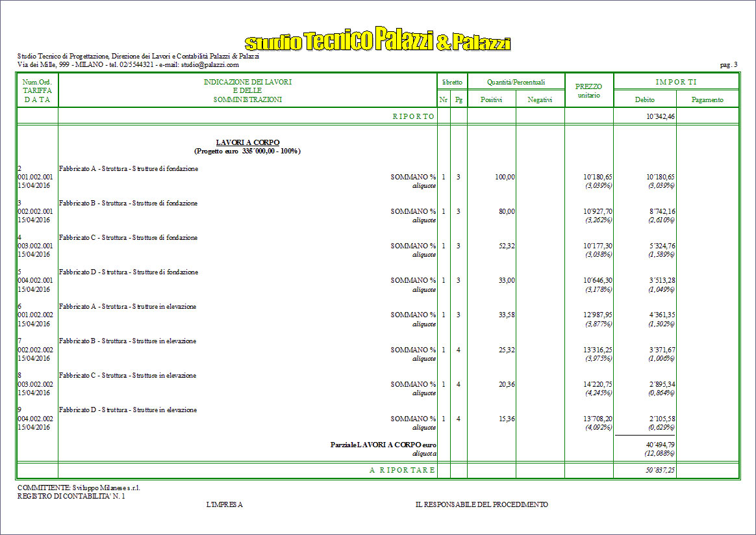
Task: Click tariff code 001.002.001
Action: (x=35, y=177)
